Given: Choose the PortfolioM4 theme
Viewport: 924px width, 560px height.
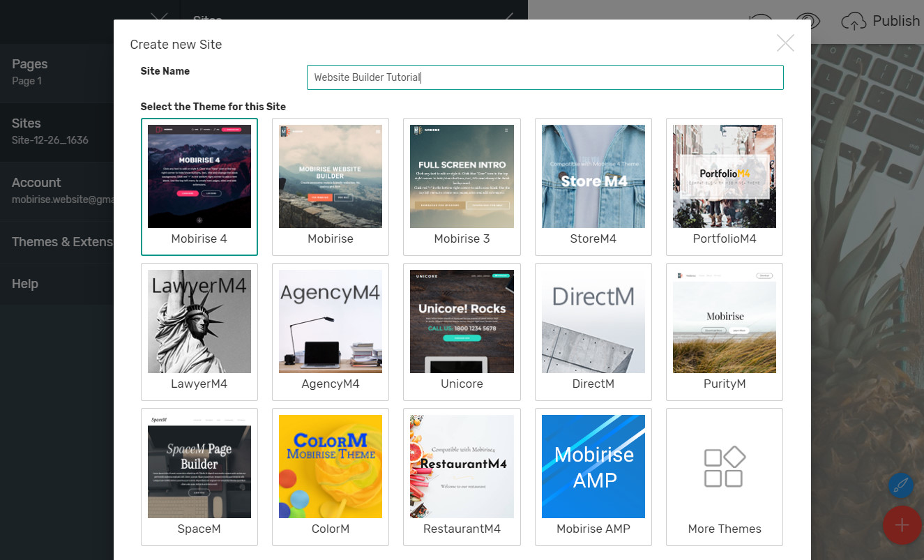Looking at the screenshot, I should click(x=725, y=187).
